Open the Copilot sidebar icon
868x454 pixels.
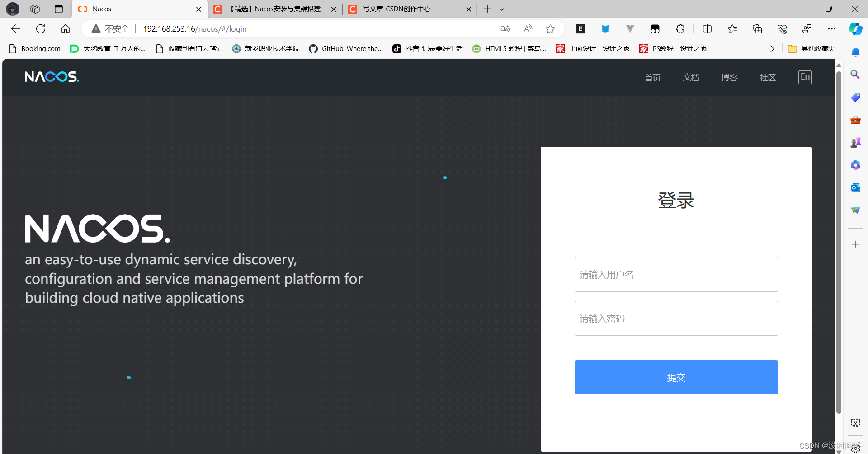[x=855, y=29]
